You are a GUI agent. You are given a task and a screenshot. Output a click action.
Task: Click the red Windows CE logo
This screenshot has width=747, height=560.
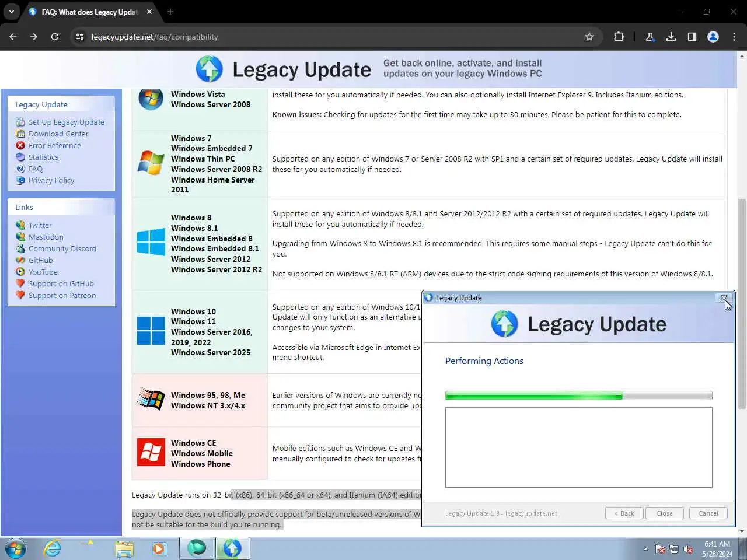[x=151, y=452]
